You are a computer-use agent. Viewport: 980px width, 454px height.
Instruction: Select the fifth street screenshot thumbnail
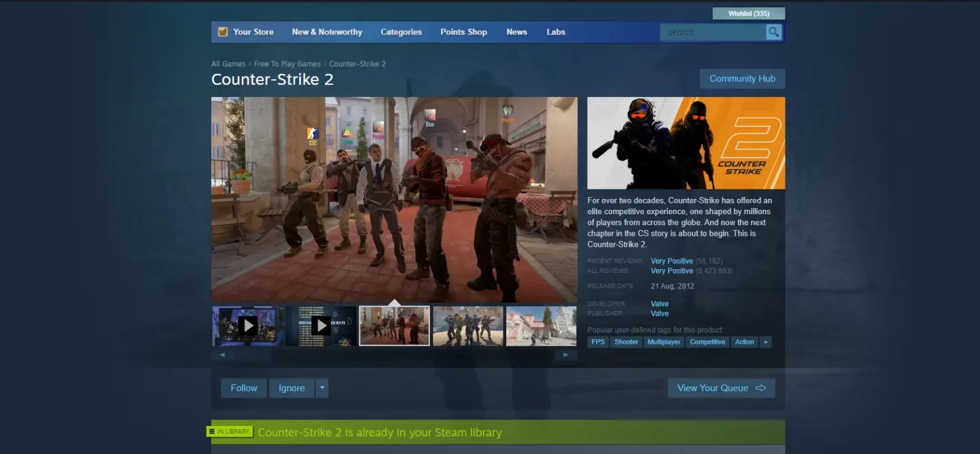point(541,326)
